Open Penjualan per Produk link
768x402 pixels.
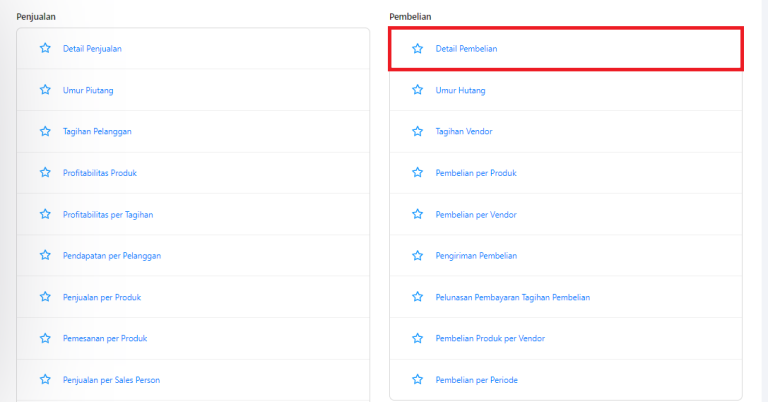(102, 297)
